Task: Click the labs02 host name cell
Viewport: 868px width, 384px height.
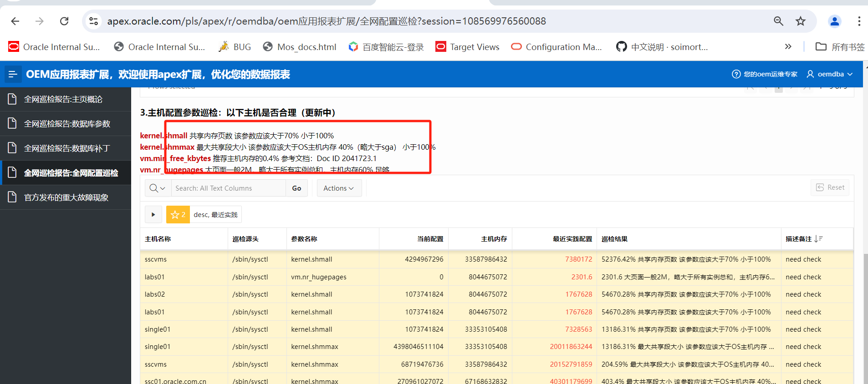Action: [x=155, y=294]
